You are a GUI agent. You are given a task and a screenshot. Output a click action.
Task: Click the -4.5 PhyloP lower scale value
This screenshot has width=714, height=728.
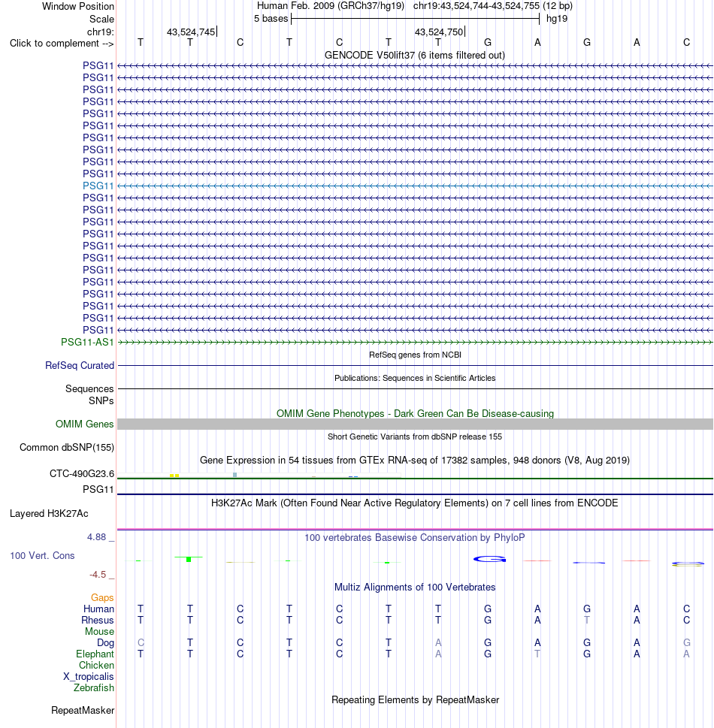98,575
